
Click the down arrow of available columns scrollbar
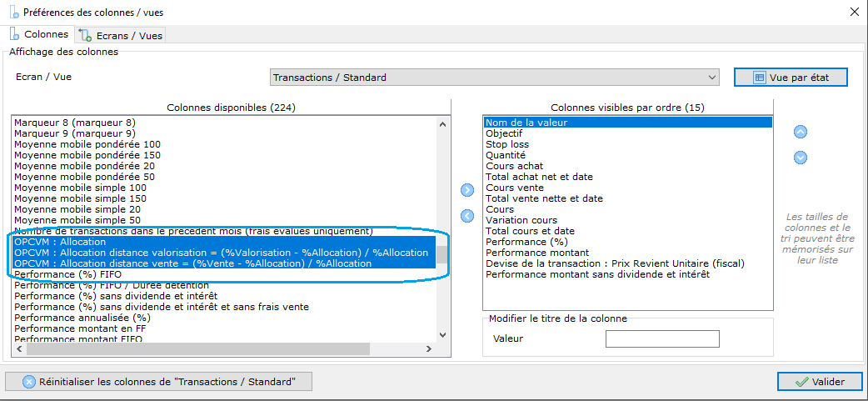(x=441, y=334)
